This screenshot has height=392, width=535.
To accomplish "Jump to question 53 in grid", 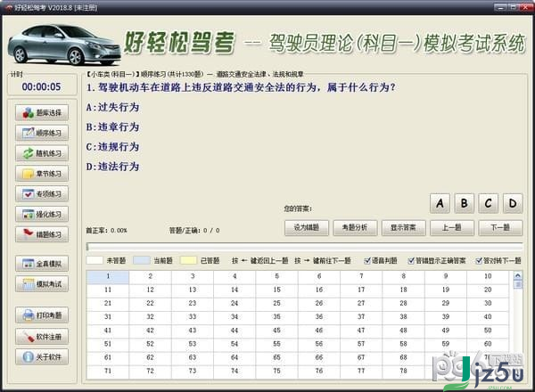I will 193,344.
